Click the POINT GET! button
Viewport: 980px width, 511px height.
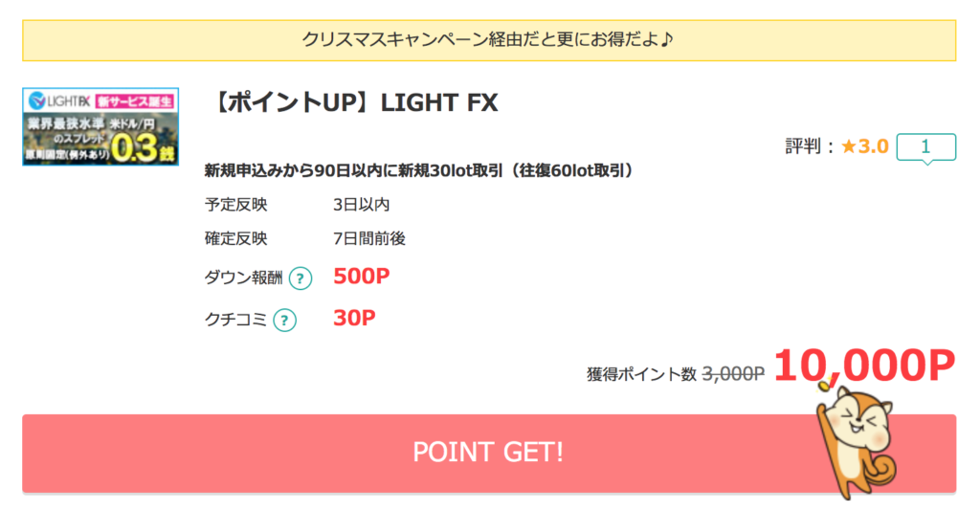489,454
